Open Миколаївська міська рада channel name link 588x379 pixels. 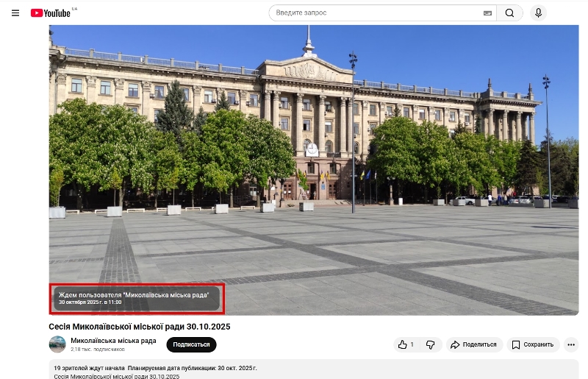click(113, 340)
